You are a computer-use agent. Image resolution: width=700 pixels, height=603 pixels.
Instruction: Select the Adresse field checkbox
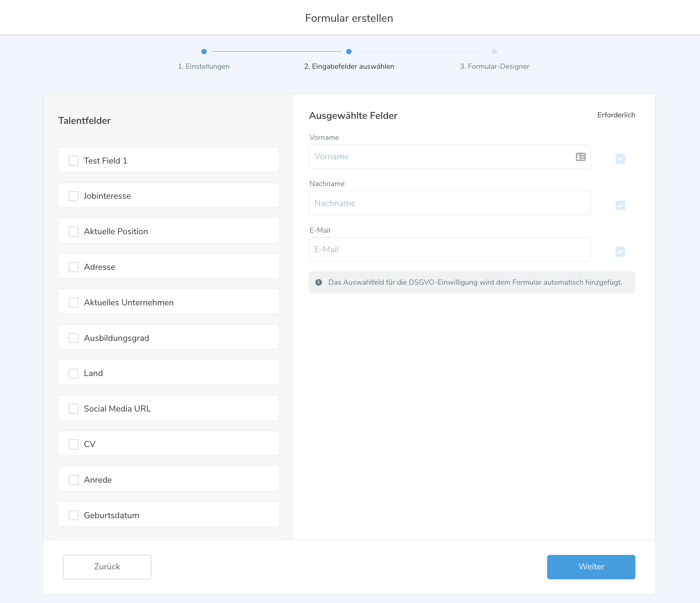click(73, 267)
